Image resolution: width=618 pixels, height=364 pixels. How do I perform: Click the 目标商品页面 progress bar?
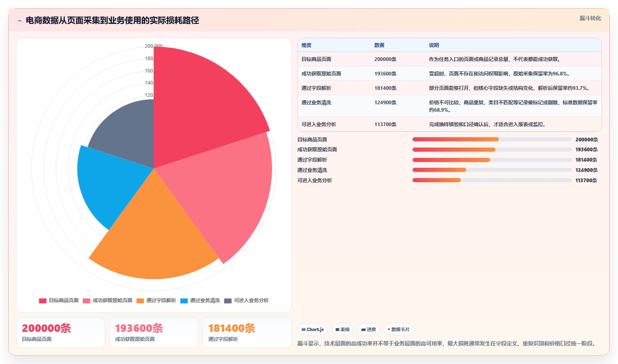click(492, 139)
